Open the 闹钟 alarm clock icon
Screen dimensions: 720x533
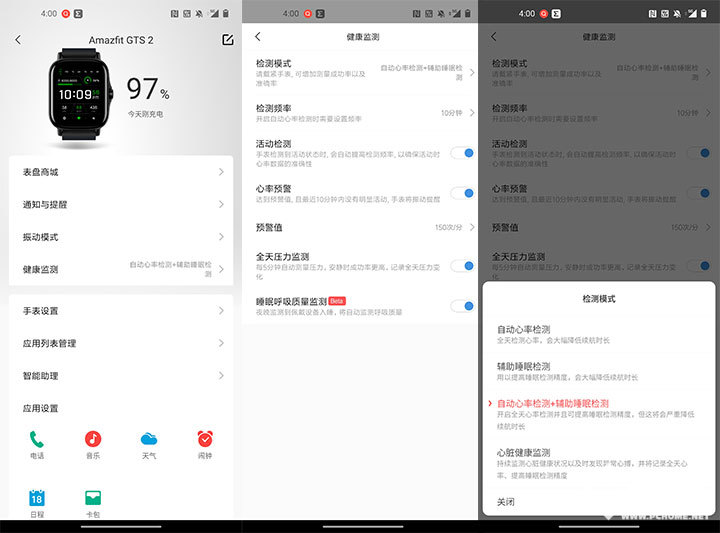pyautogui.click(x=205, y=438)
